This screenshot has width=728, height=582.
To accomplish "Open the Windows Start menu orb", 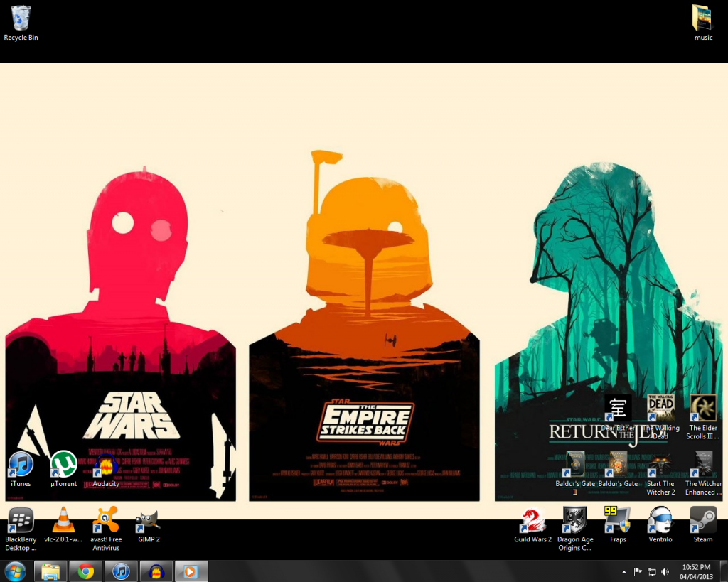I will [x=15, y=571].
